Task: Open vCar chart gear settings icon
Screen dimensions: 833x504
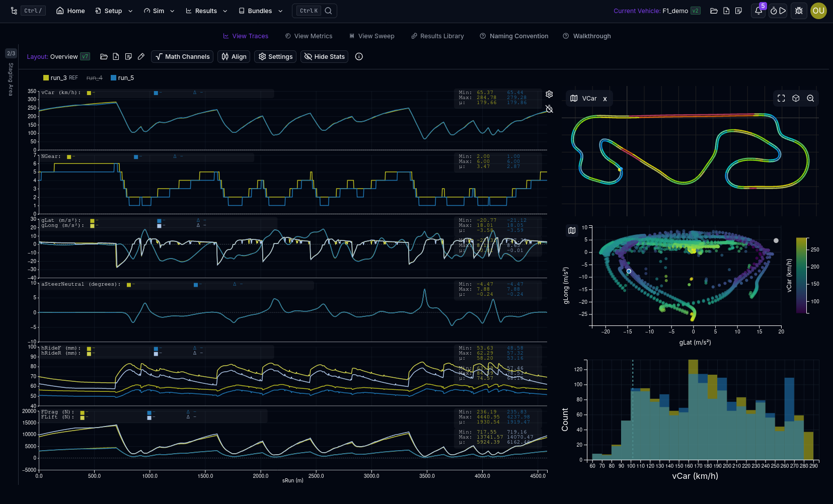Action: point(549,94)
